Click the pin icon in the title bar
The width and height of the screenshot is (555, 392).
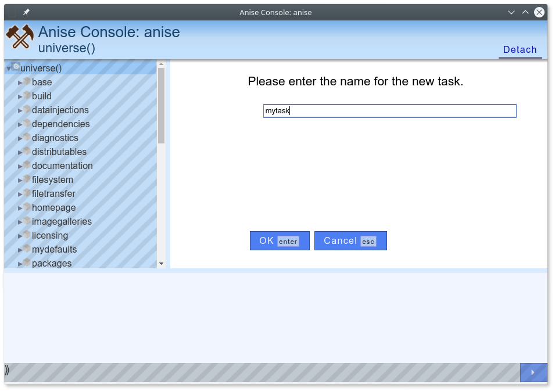pyautogui.click(x=26, y=12)
